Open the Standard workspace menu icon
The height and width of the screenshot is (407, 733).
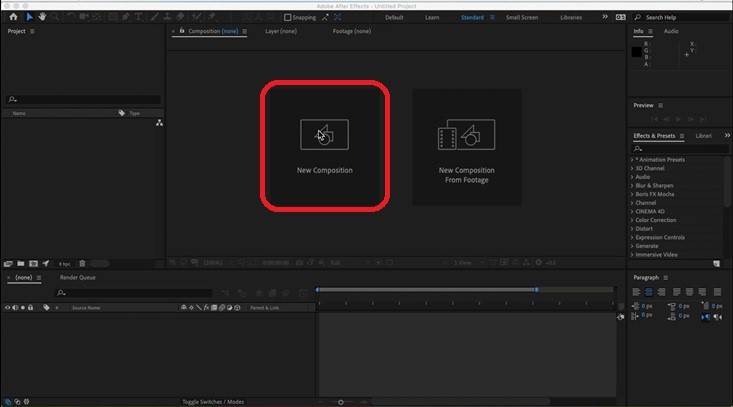pos(492,17)
